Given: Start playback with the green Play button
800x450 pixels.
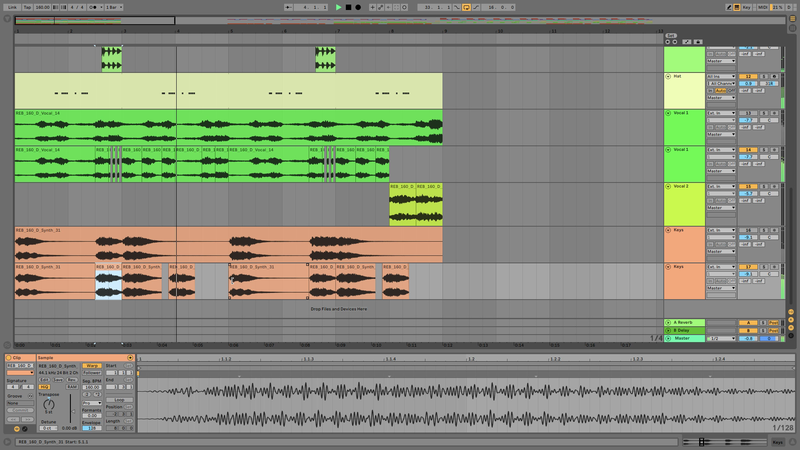Looking at the screenshot, I should pyautogui.click(x=338, y=7).
